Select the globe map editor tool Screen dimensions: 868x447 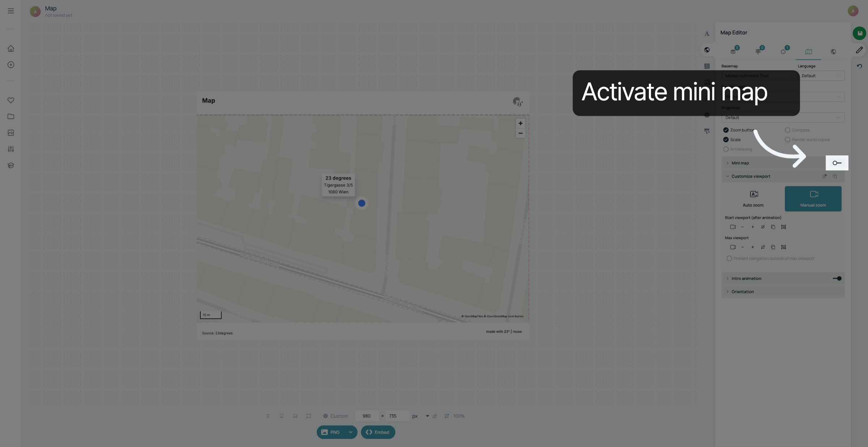(707, 50)
